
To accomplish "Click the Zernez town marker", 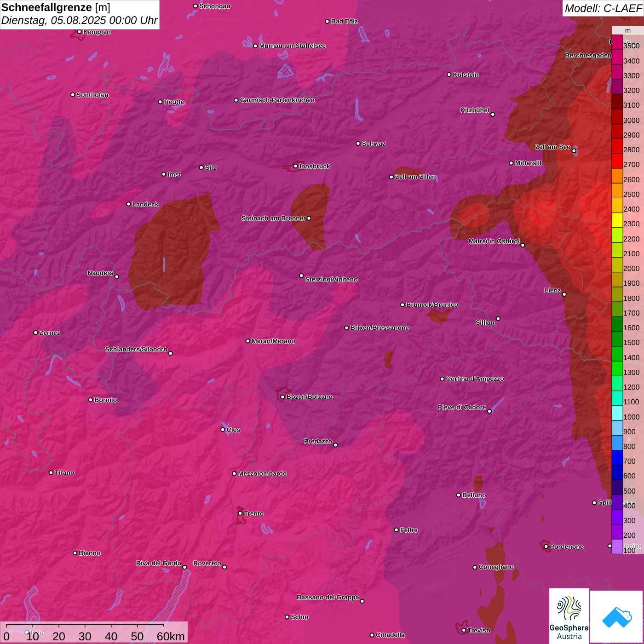I will [35, 333].
